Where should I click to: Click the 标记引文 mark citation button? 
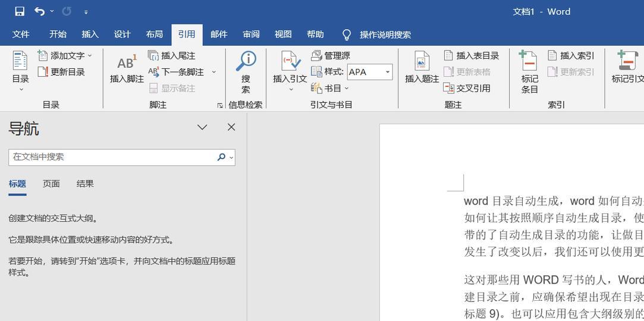(x=627, y=67)
